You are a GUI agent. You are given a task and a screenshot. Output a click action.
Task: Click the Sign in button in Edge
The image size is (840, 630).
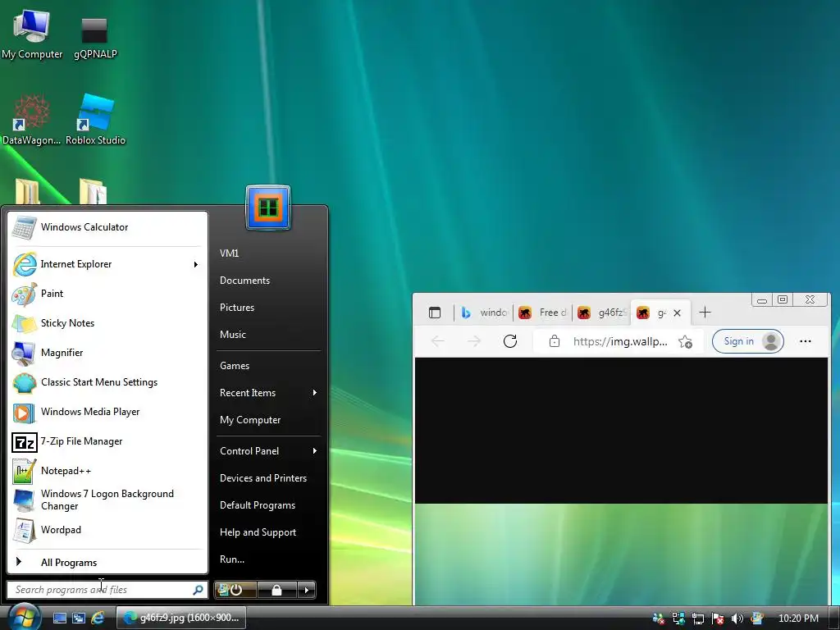coord(748,341)
